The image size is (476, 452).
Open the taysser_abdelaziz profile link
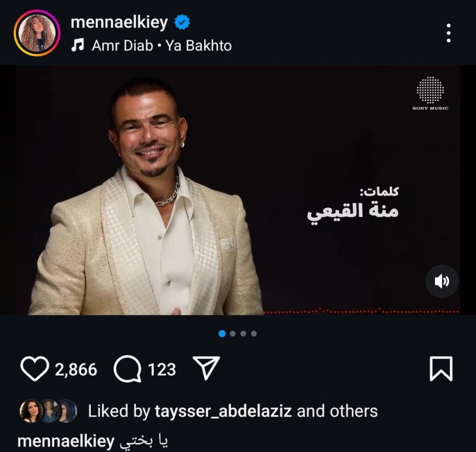click(223, 412)
